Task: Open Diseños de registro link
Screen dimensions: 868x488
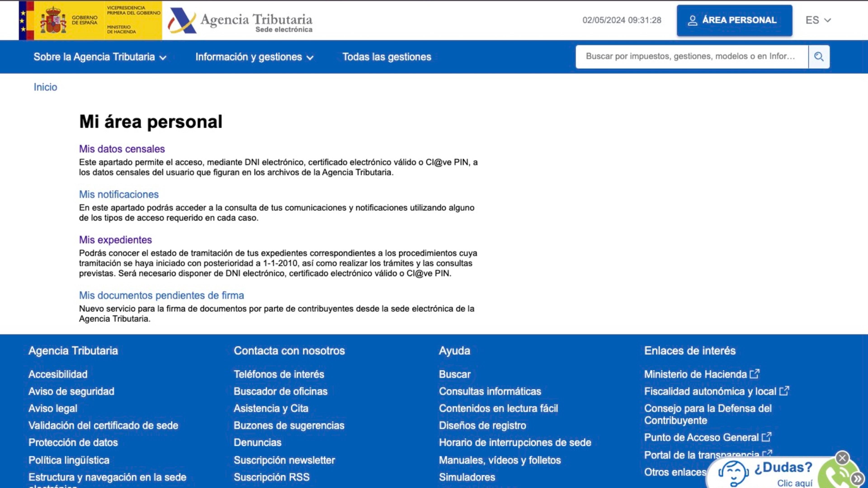Action: [x=483, y=425]
